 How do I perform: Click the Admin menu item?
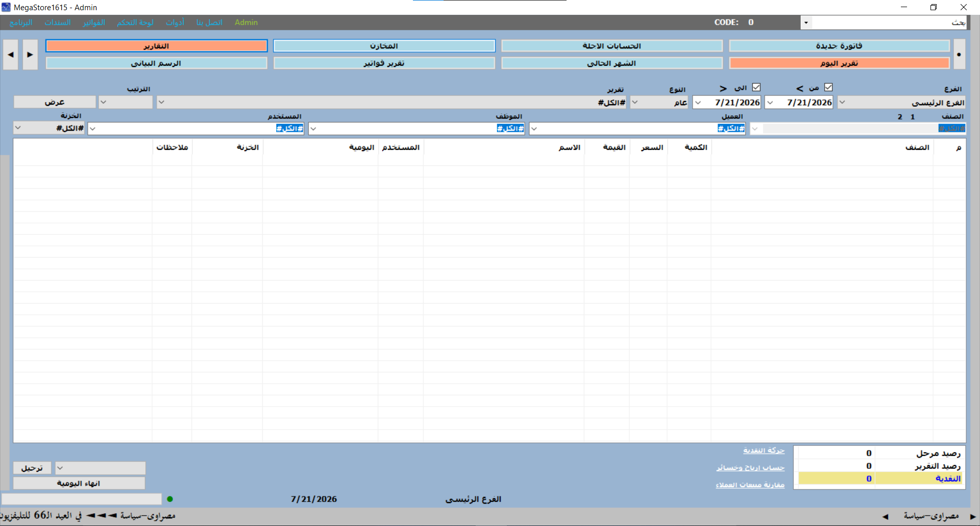246,22
